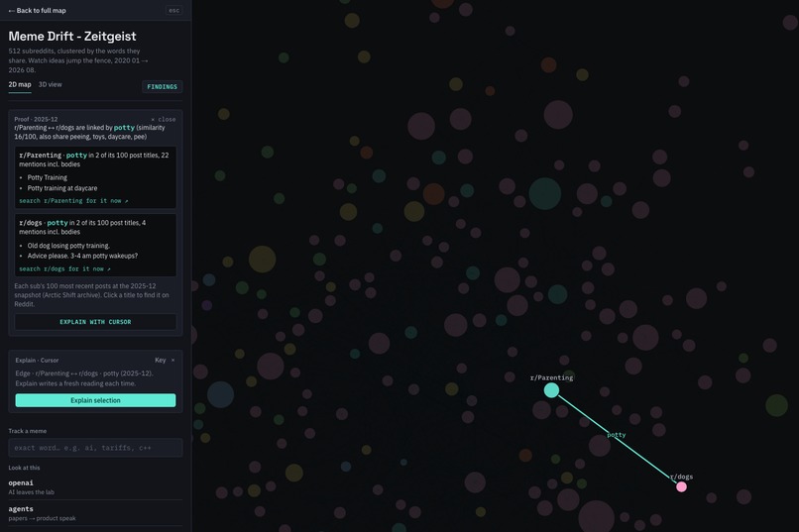
Task: Search r/Parenting for it now
Action: click(73, 201)
